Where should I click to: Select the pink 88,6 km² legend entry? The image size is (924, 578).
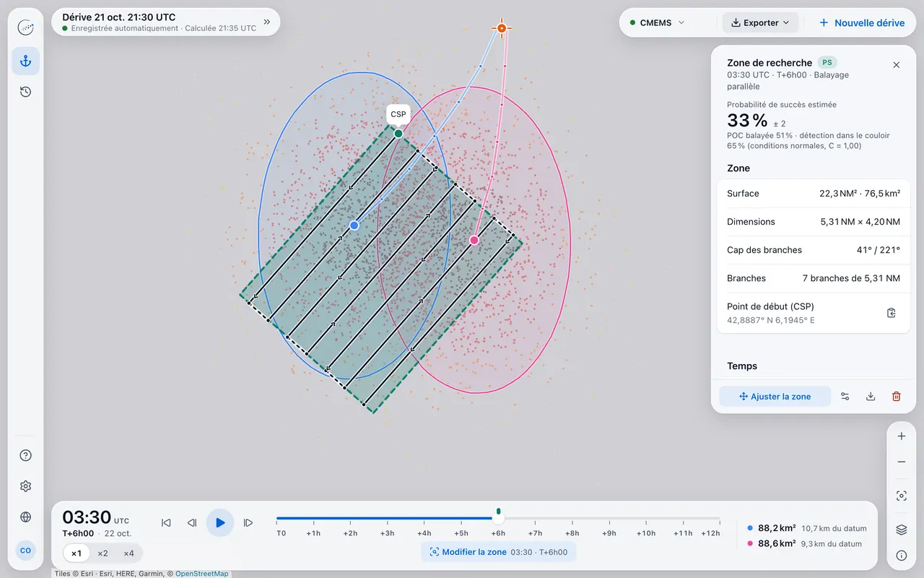point(805,543)
